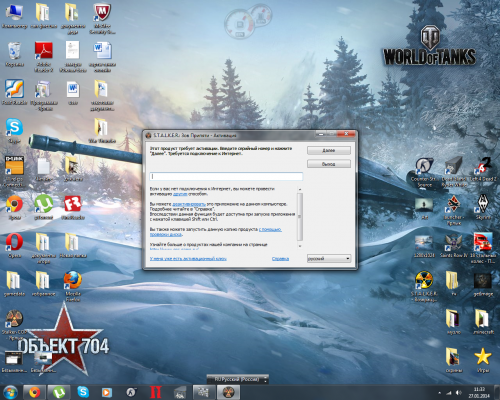Viewport: 500px width, 400px height.
Task: Open the Stalker COP desktop shortcut
Action: pyautogui.click(x=14, y=325)
